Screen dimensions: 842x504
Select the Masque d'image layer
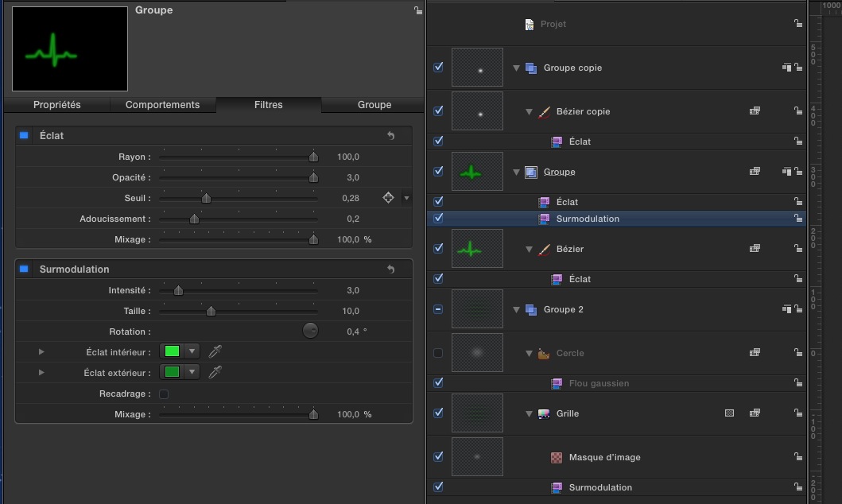[x=604, y=458]
